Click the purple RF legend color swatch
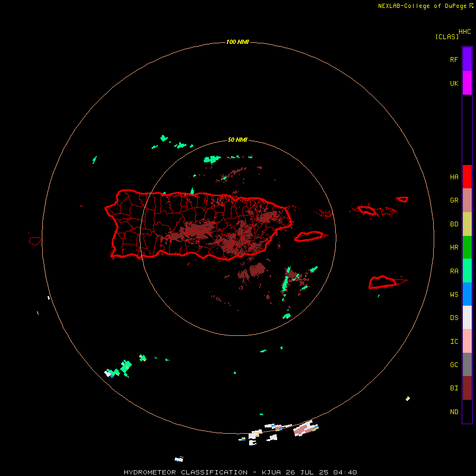 point(467,59)
